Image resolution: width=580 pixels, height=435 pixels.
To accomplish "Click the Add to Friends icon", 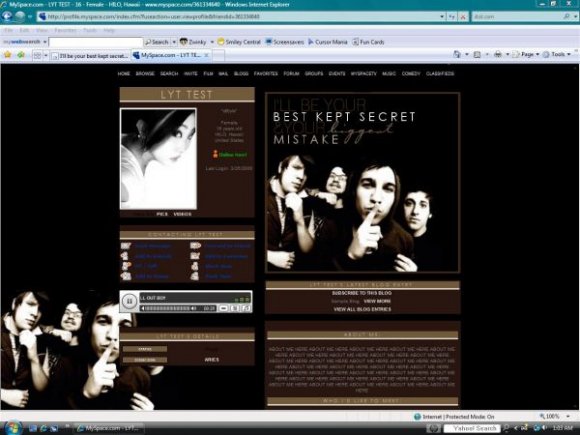I will tap(125, 256).
